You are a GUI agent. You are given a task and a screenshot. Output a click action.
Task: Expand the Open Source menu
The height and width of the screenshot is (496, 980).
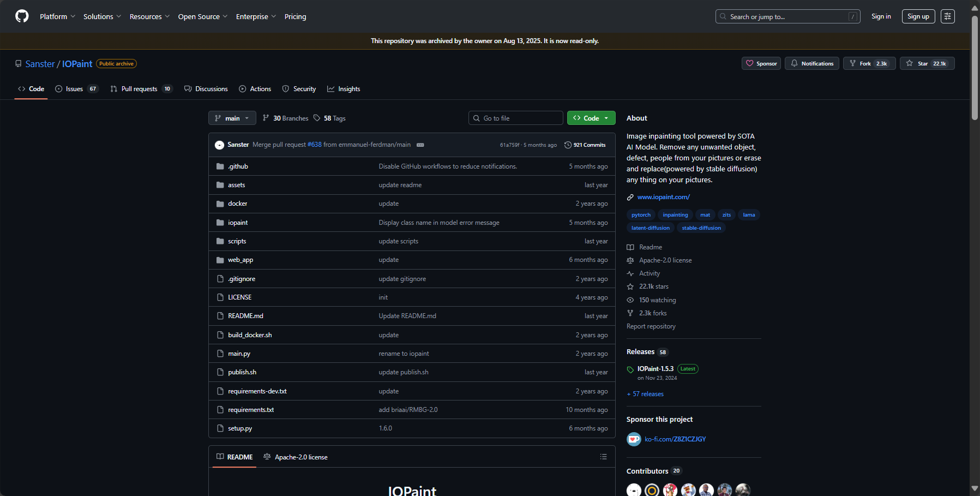[x=202, y=16]
